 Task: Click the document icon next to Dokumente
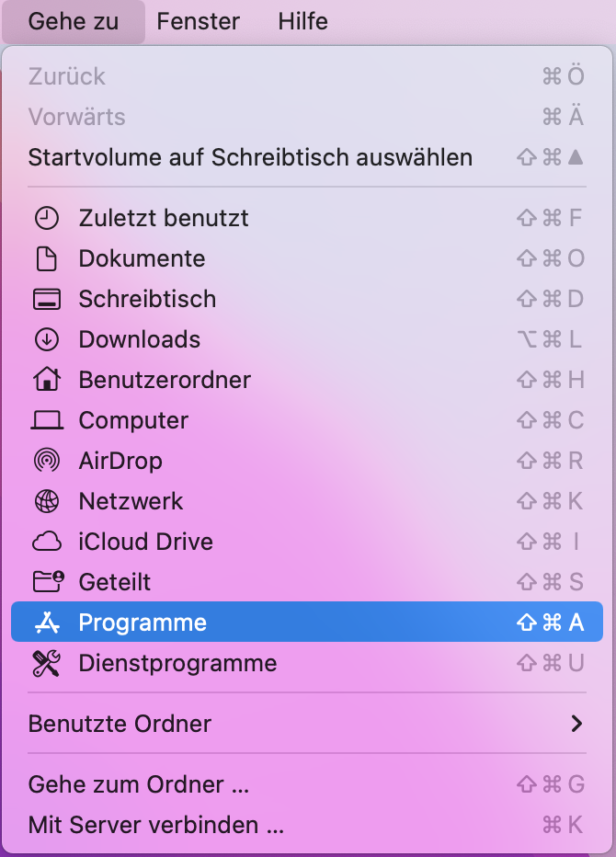(46, 258)
